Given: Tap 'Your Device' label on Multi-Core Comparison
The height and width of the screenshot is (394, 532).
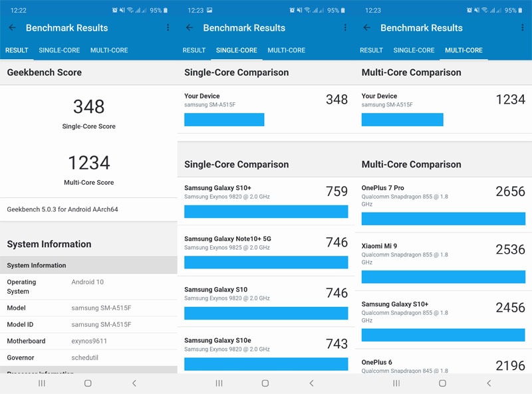Looking at the screenshot, I should (379, 96).
